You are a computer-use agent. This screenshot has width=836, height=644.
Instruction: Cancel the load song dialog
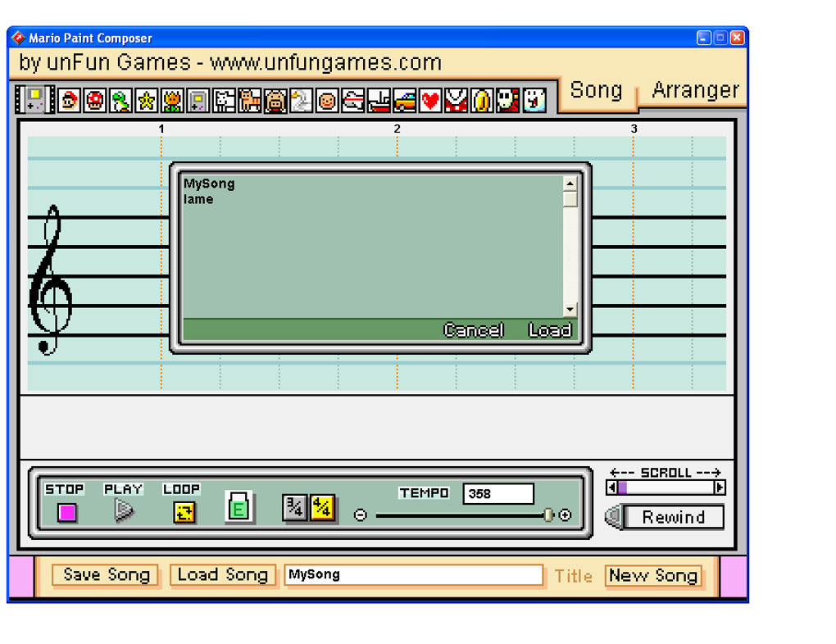474,330
